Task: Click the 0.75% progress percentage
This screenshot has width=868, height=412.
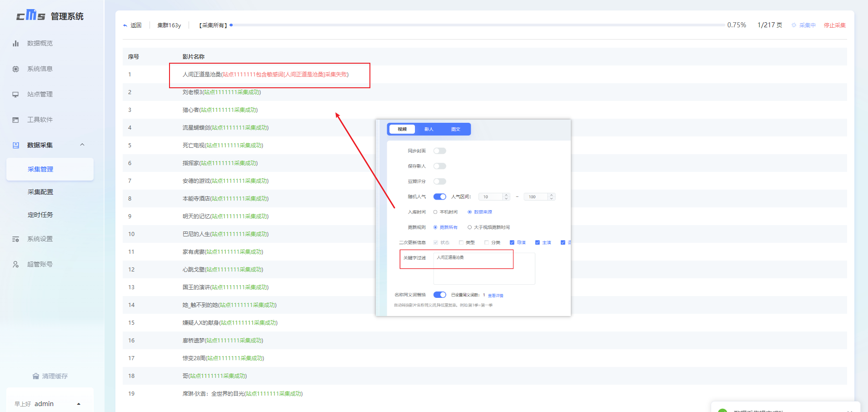Action: pos(737,25)
